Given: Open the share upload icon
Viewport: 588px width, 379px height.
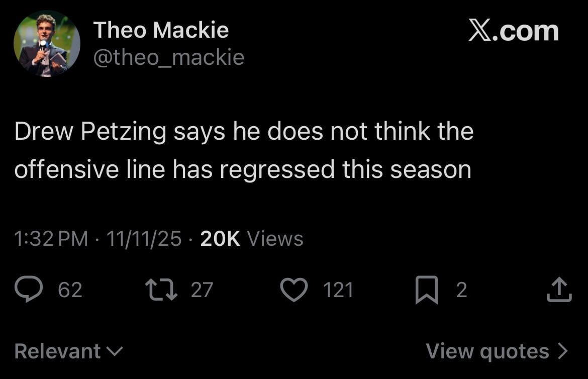Looking at the screenshot, I should tap(559, 291).
